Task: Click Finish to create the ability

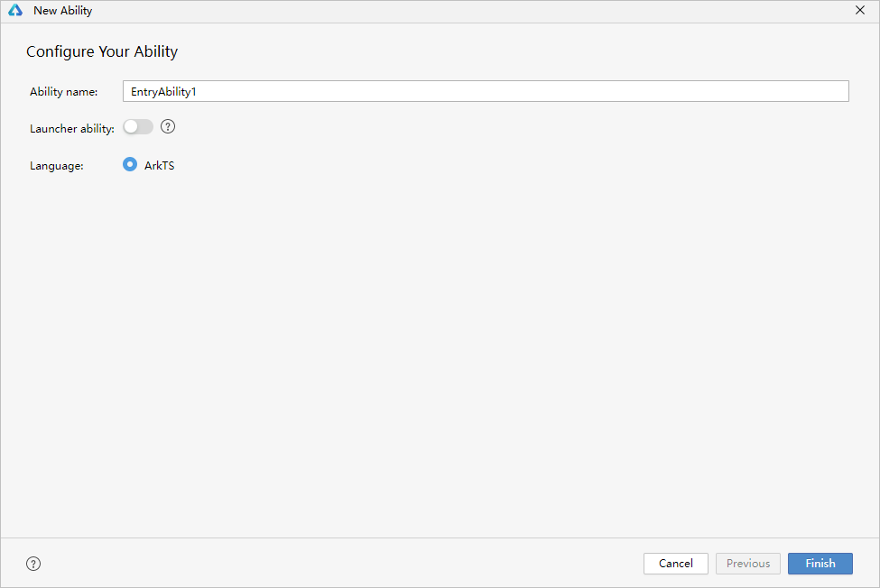Action: [x=820, y=564]
